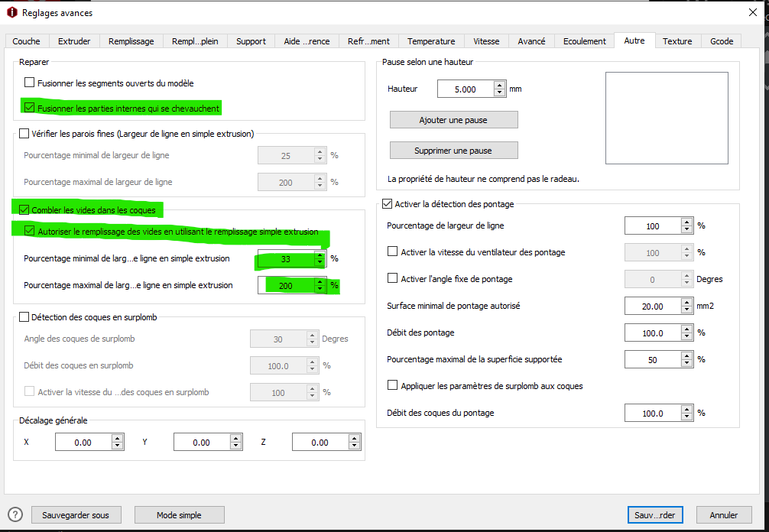The height and width of the screenshot is (532, 769).
Task: Decrease maximal simple extrusion percentage (200)
Action: 320,289
